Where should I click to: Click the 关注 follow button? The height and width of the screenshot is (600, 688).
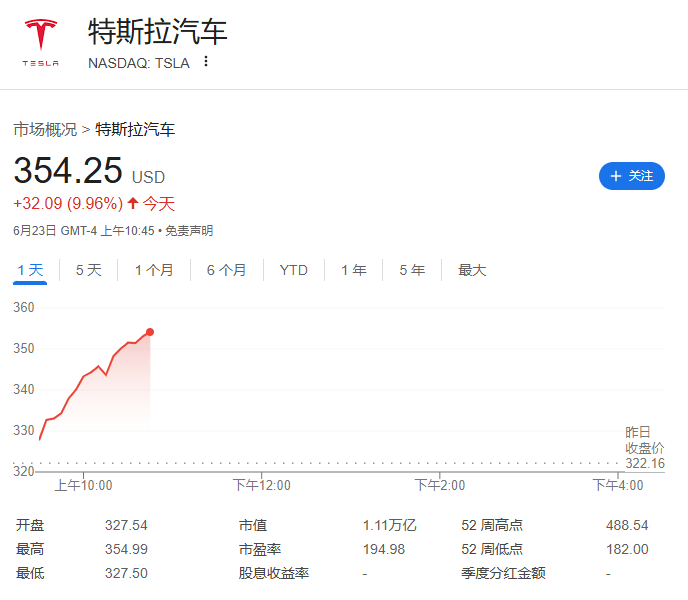tap(631, 176)
